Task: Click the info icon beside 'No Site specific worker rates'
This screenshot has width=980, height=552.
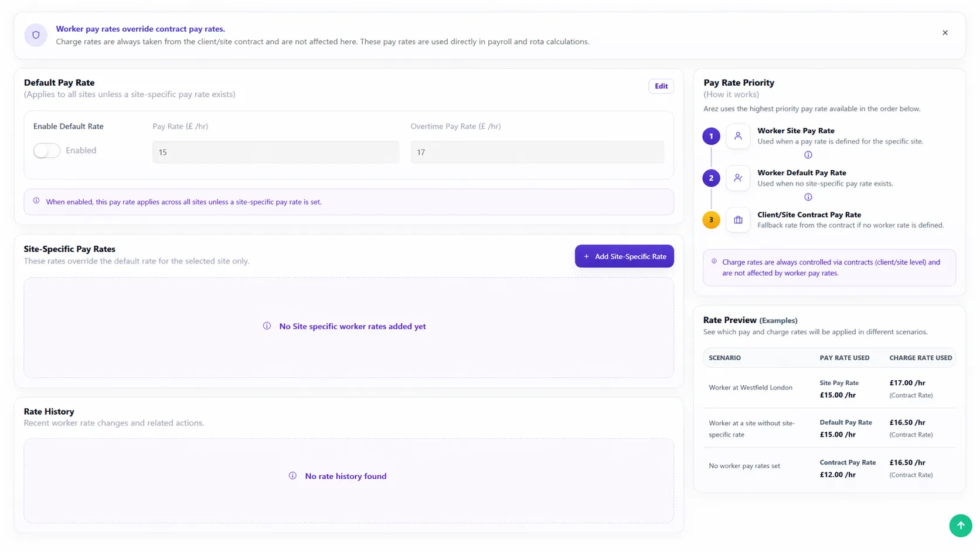Action: pos(267,326)
